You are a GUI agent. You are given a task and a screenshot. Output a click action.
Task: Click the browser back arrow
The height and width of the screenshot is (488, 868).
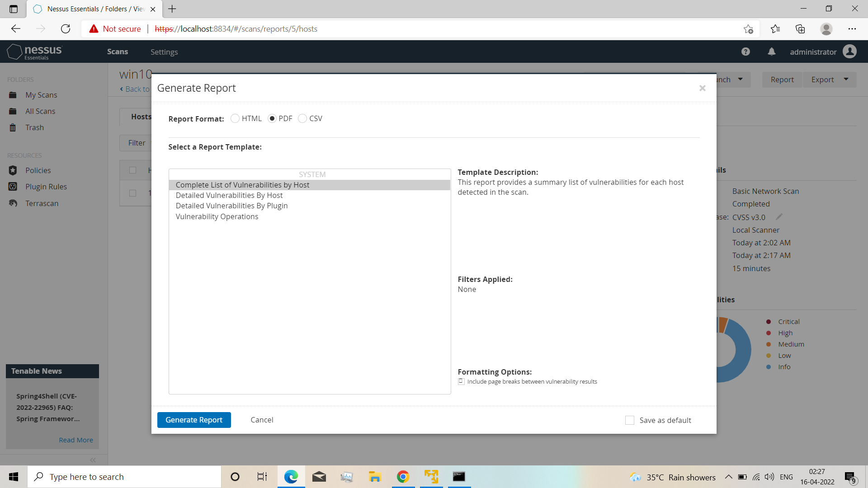tap(16, 29)
